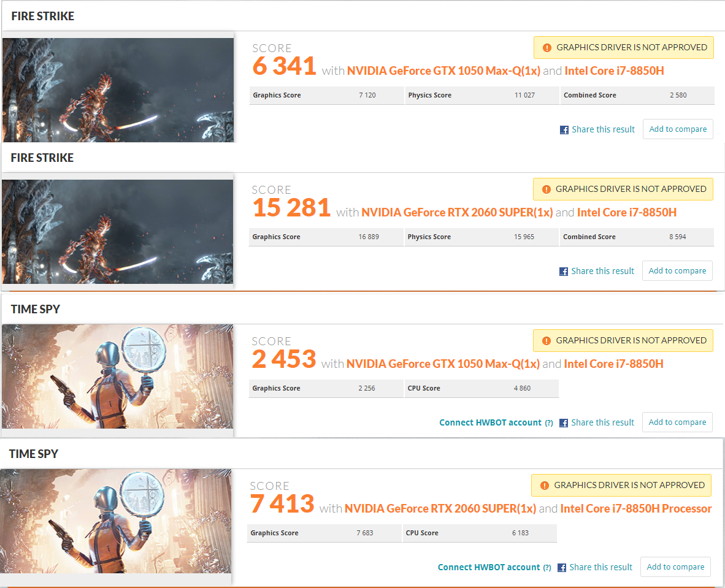The image size is (725, 588).
Task: Click Graphics Score value 7 683
Action: point(365,533)
